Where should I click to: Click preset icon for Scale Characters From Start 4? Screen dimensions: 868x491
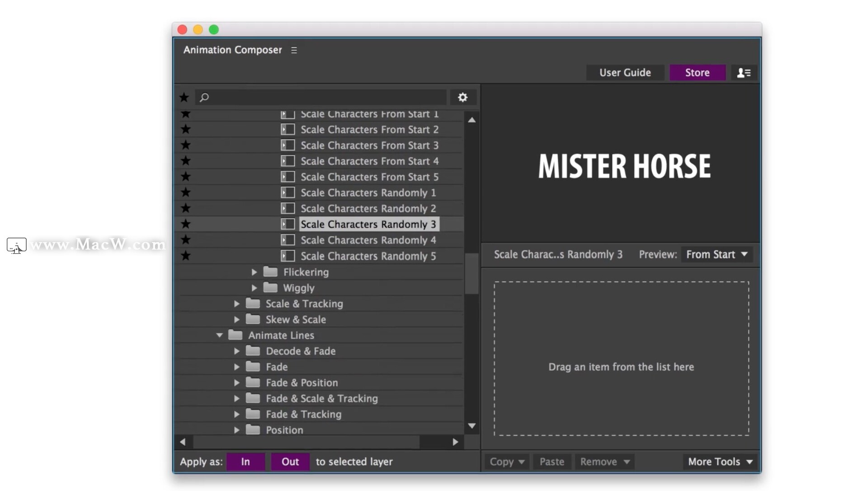(x=288, y=161)
